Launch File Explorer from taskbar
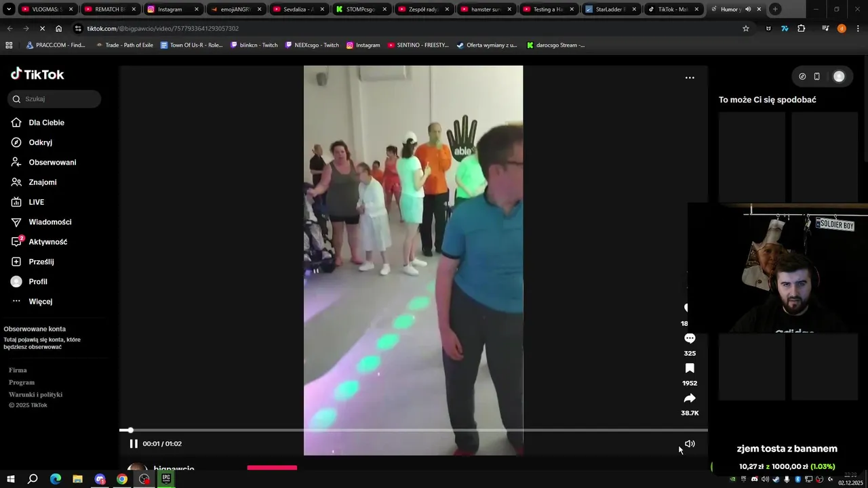The width and height of the screenshot is (868, 488). click(x=77, y=479)
